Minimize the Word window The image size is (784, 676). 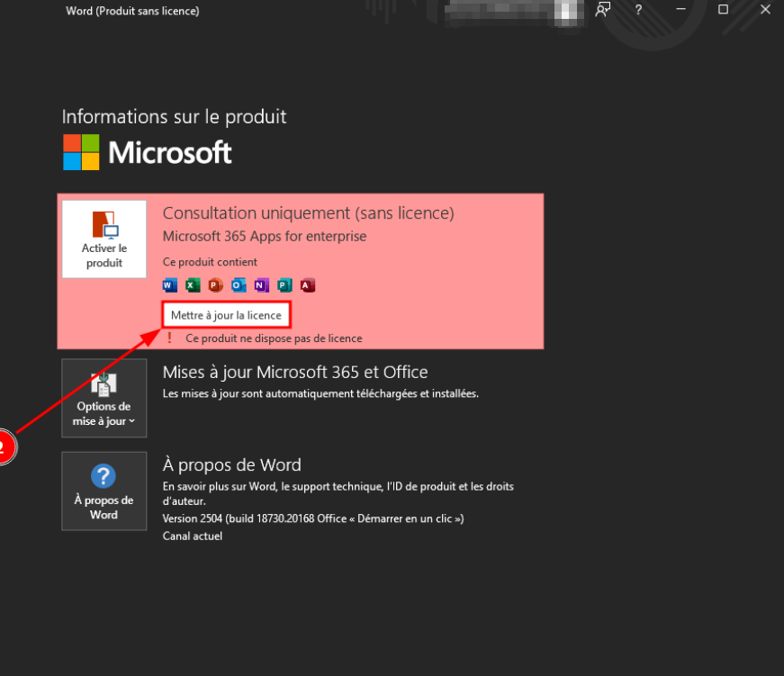point(680,10)
